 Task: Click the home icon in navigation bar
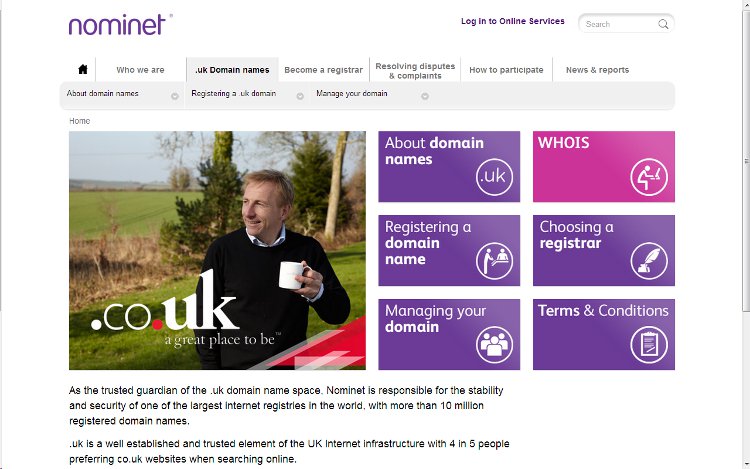[83, 69]
